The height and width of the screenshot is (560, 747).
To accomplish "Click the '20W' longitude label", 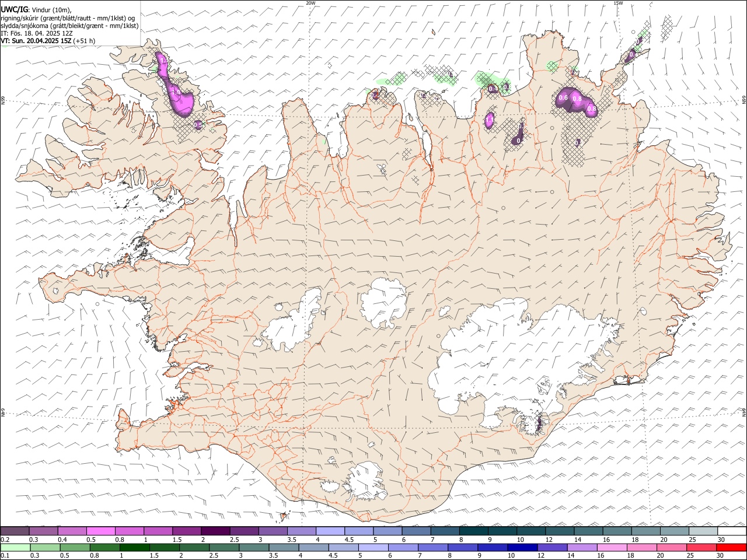I will point(310,3).
